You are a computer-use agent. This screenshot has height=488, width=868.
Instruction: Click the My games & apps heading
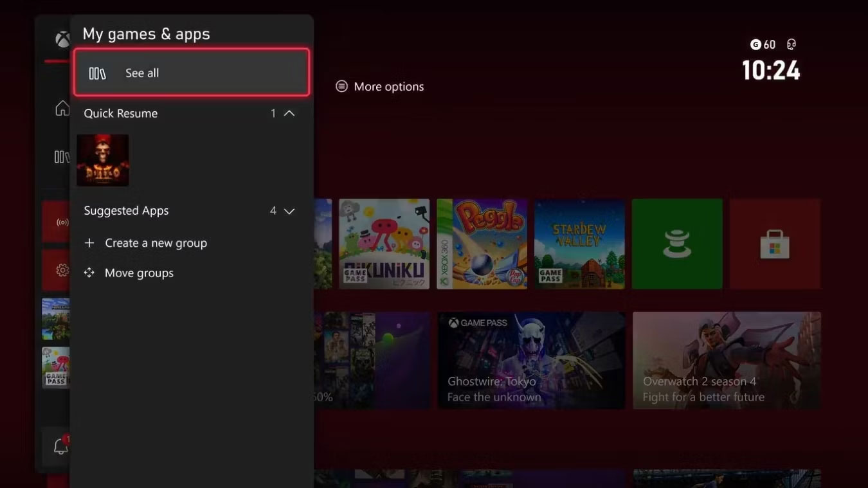tap(147, 34)
